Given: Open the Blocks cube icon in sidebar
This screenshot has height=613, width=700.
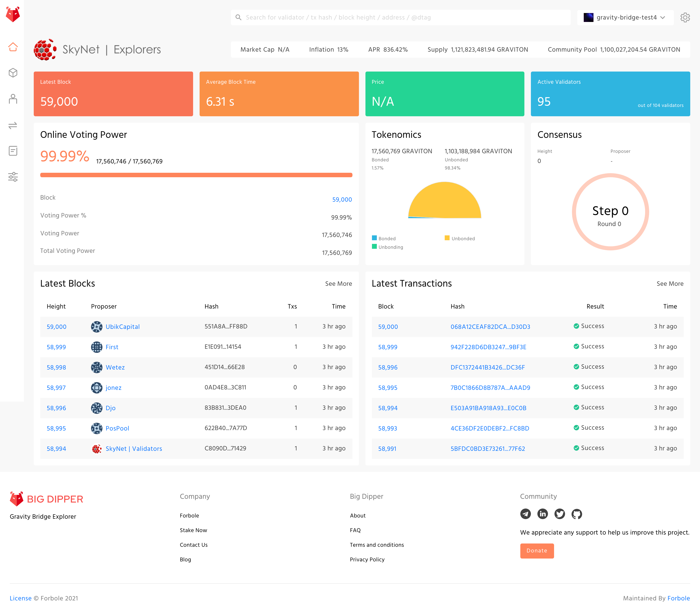Looking at the screenshot, I should [13, 73].
